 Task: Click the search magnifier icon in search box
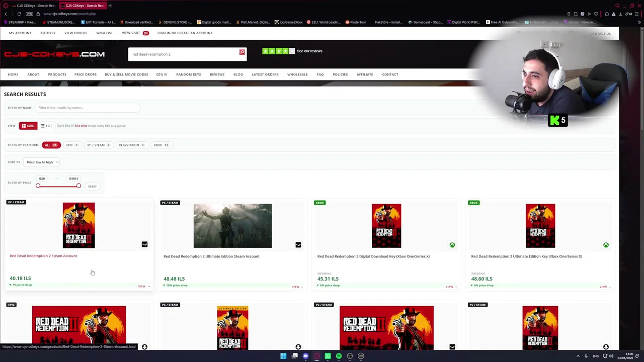click(242, 52)
